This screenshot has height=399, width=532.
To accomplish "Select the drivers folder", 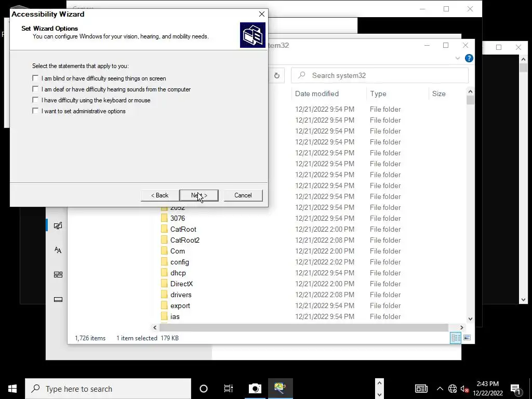I will (181, 295).
